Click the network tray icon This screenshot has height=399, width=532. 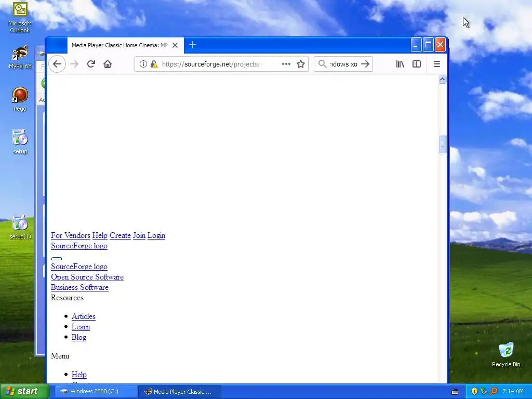(x=484, y=391)
